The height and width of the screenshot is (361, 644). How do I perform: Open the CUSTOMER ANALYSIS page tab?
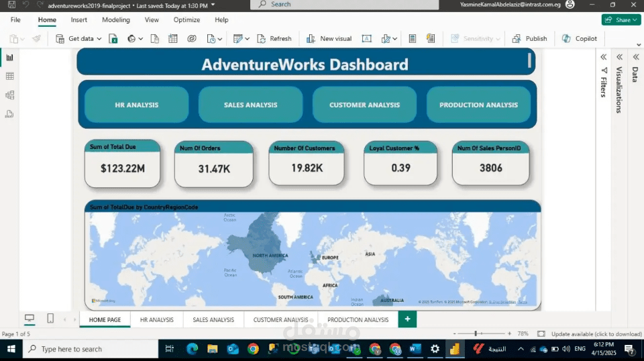point(280,319)
